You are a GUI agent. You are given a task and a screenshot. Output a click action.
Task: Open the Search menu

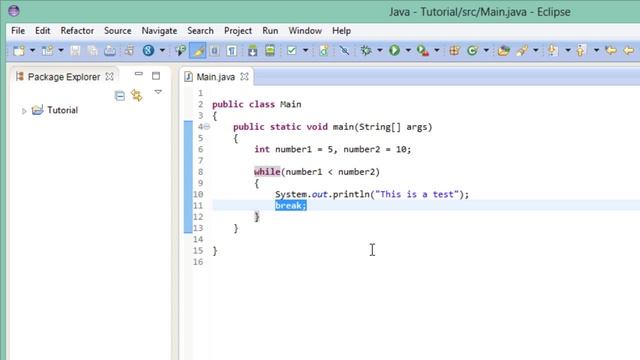(x=200, y=31)
